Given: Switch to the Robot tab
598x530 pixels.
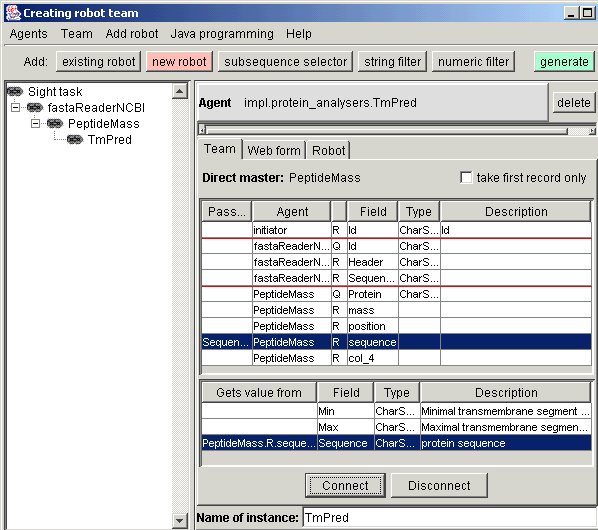Looking at the screenshot, I should (x=328, y=150).
